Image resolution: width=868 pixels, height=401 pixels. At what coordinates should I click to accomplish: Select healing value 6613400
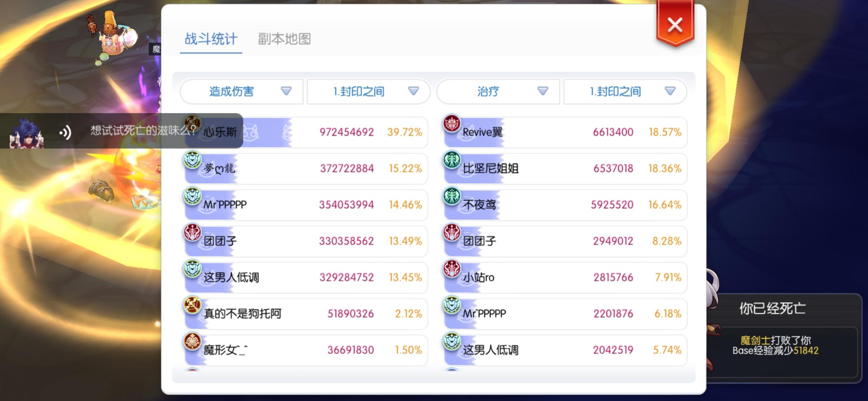point(613,132)
